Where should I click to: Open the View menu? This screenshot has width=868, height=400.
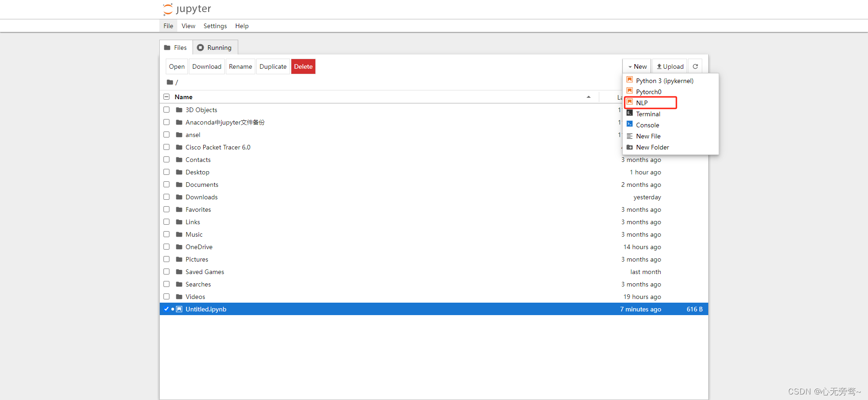click(188, 26)
